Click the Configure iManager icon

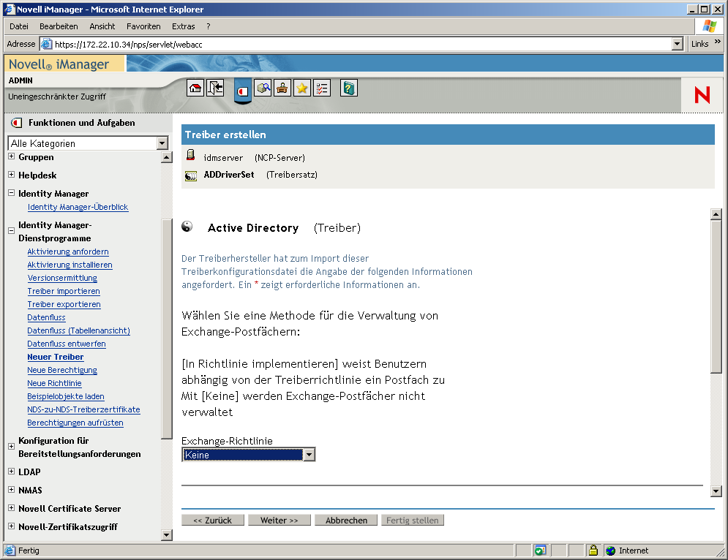coord(282,88)
